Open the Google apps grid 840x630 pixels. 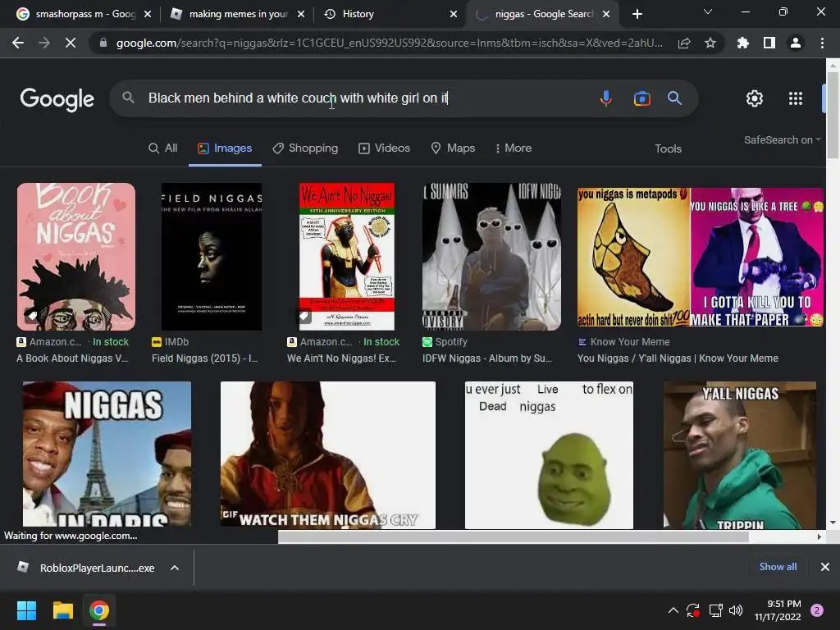tap(796, 98)
